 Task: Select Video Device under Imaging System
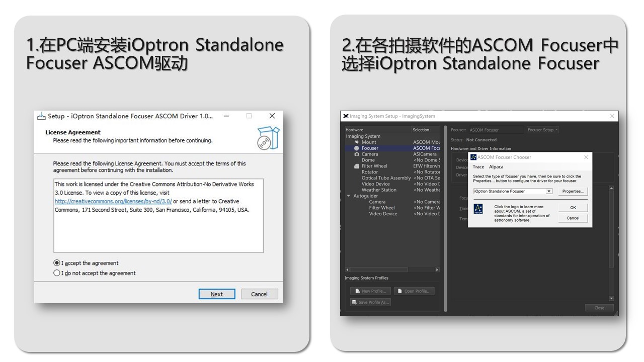click(x=376, y=184)
